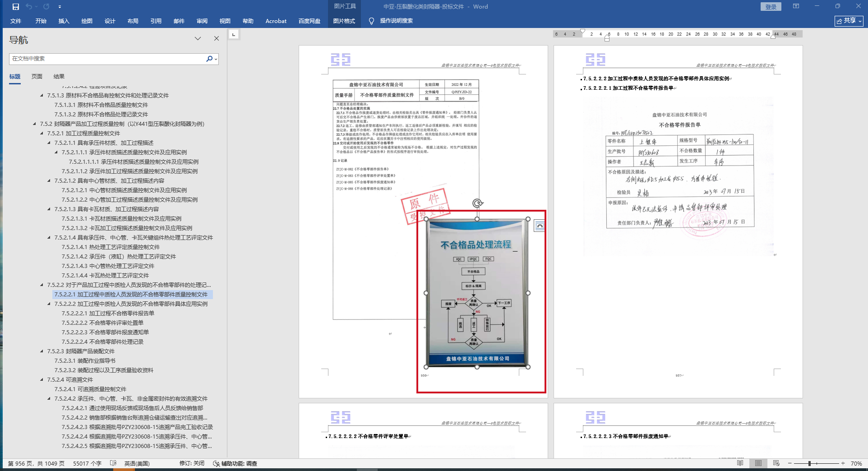The height and width of the screenshot is (471, 868).
Task: Click the Redo arrow in quick access
Action: click(x=46, y=7)
